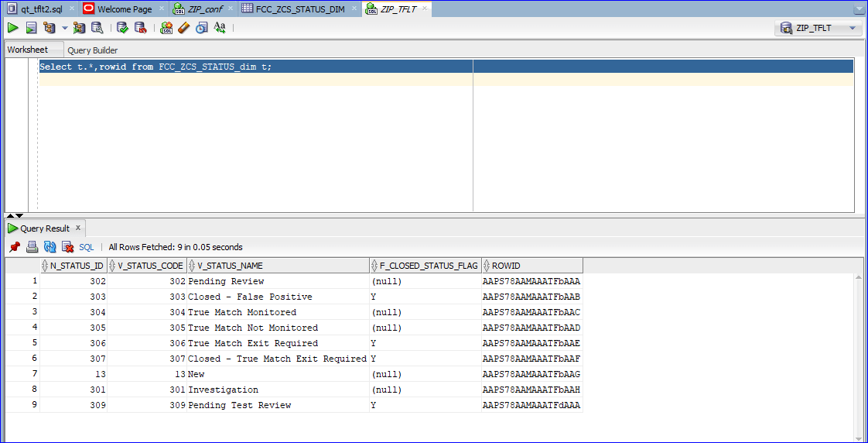Click the (null) flag in the Investigation row
Viewport: 868px width, 443px height.
pyautogui.click(x=425, y=390)
